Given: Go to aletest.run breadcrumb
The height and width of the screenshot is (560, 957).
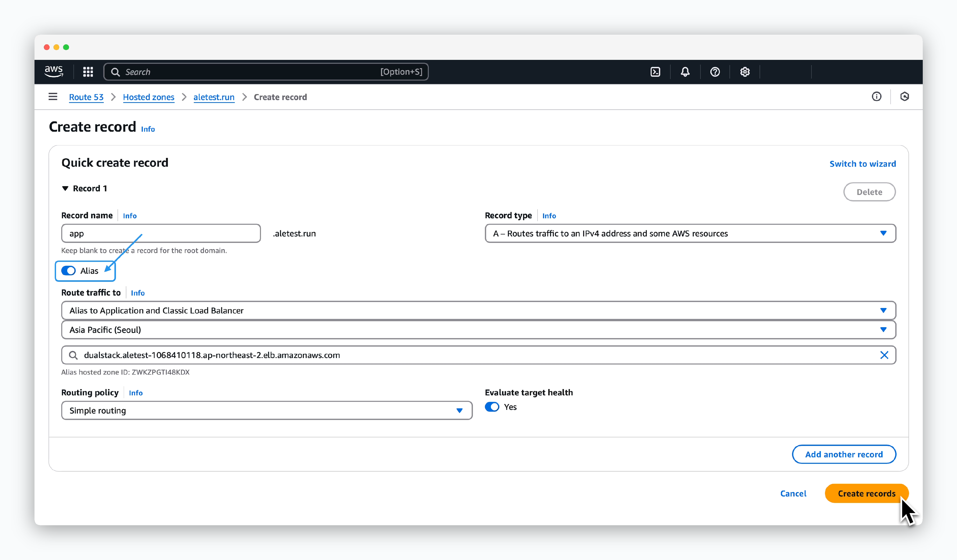Looking at the screenshot, I should [214, 97].
